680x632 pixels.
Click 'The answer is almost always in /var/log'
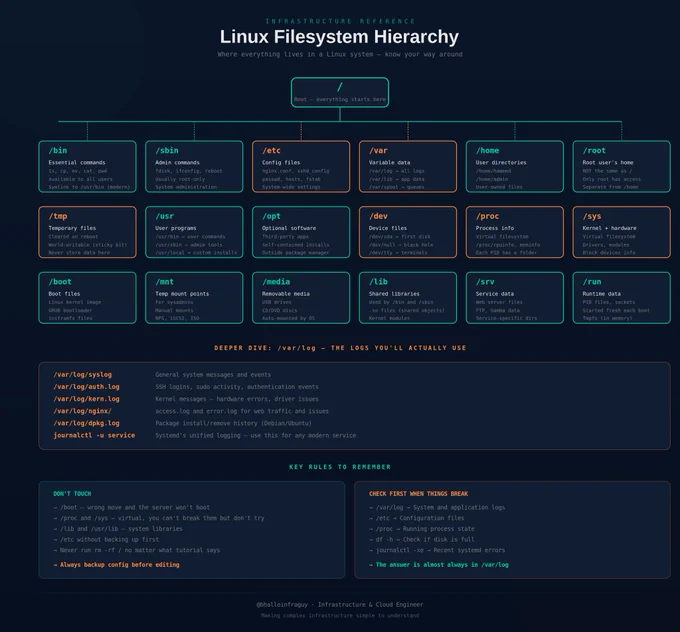coord(439,565)
